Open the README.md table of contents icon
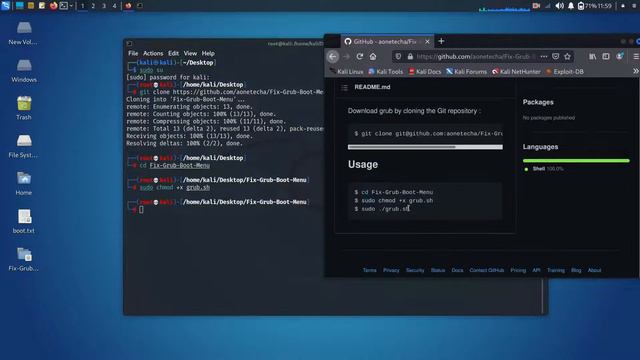Image resolution: width=640 pixels, height=360 pixels. point(344,87)
